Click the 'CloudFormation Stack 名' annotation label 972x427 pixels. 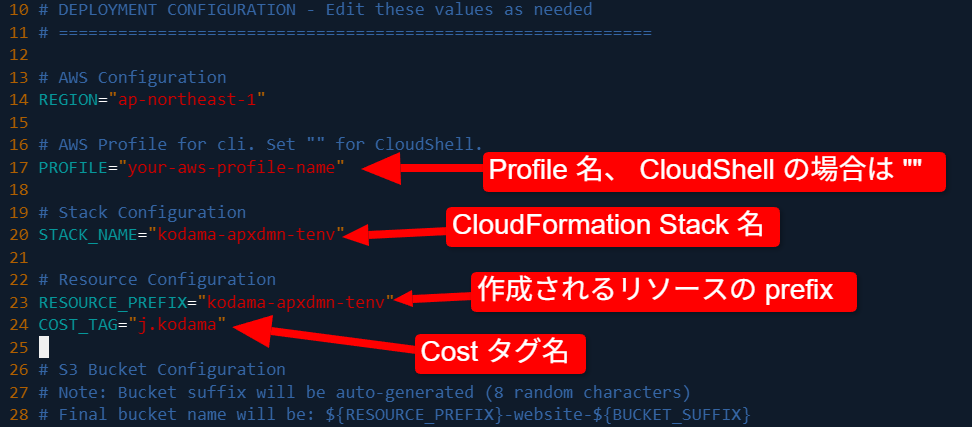(611, 224)
